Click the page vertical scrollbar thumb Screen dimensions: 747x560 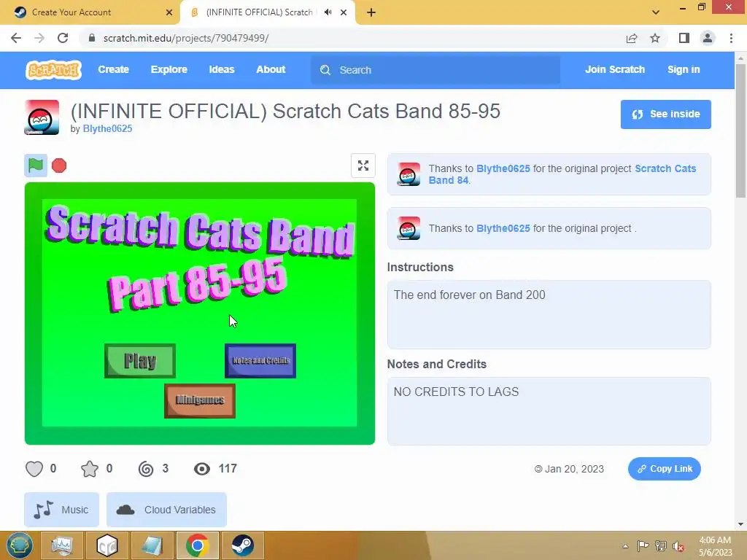(x=740, y=130)
